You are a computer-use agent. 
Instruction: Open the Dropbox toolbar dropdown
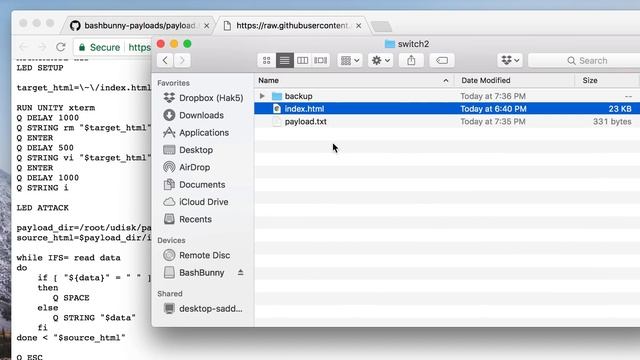pos(510,60)
